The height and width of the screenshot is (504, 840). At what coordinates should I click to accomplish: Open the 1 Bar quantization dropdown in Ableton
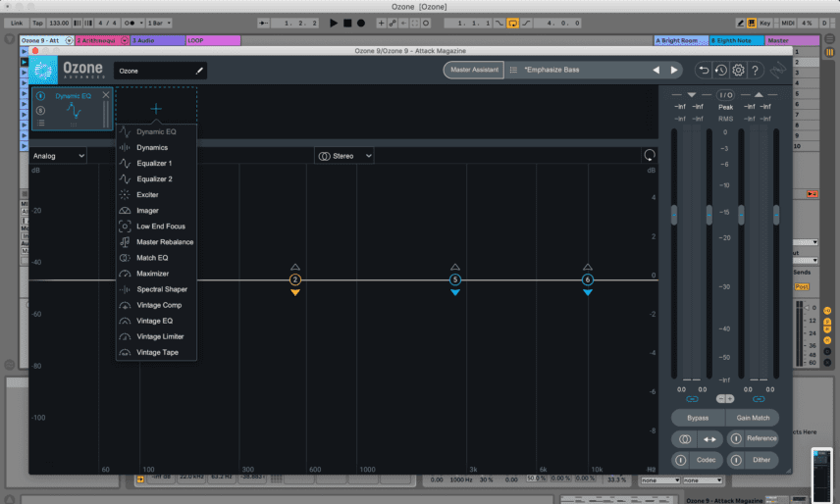pyautogui.click(x=159, y=23)
